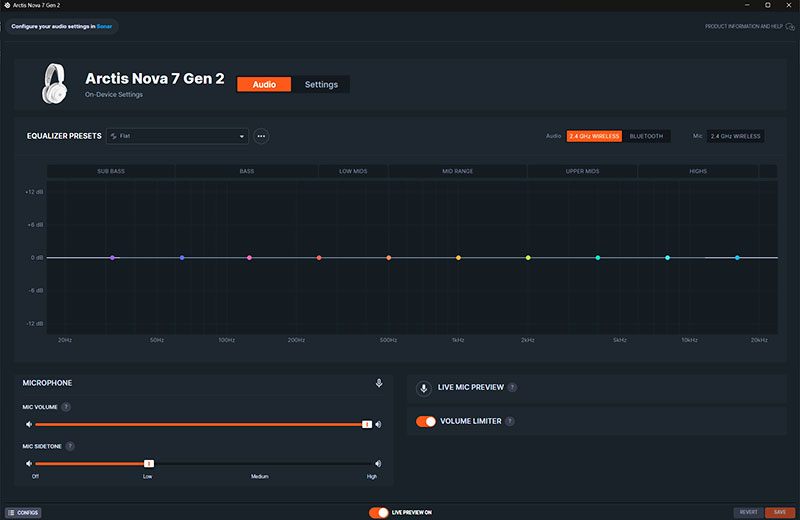Click the yellow 1kHz equalizer band point
The image size is (800, 520).
459,258
